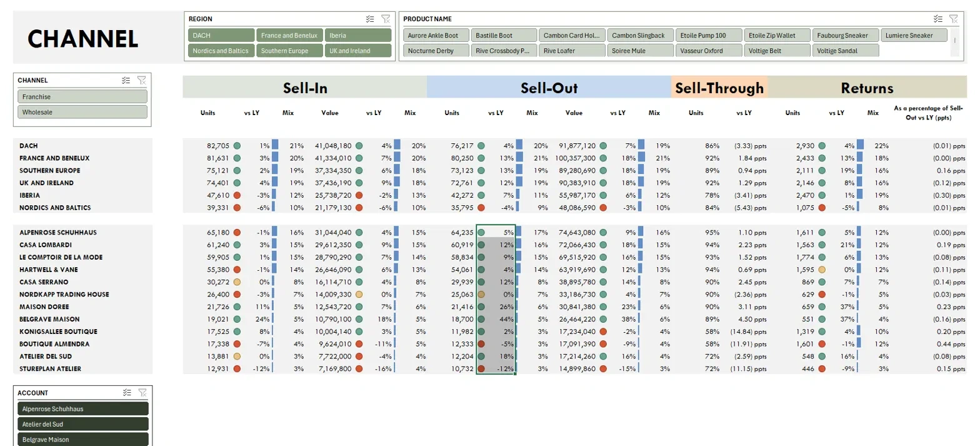Filter by Cambon Card Holder product
980x446 pixels.
tap(572, 35)
